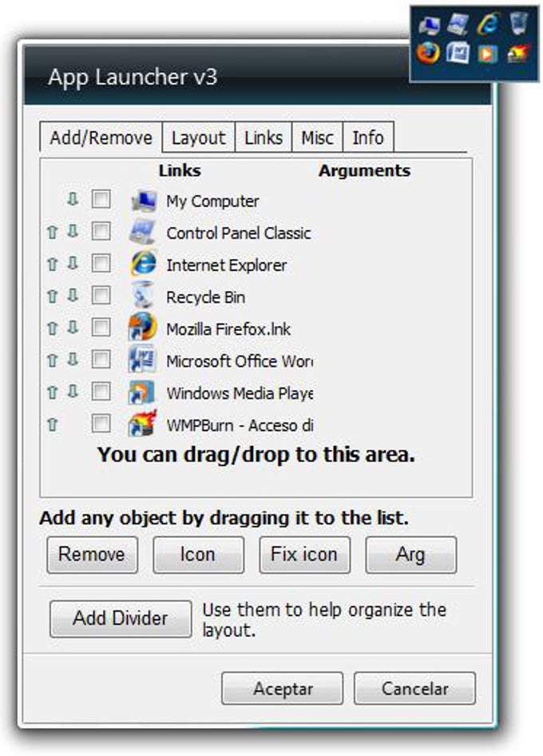Enable the checkbox for Mozilla Firefox.lnk
Viewport: 543px width, 756px height.
101,328
